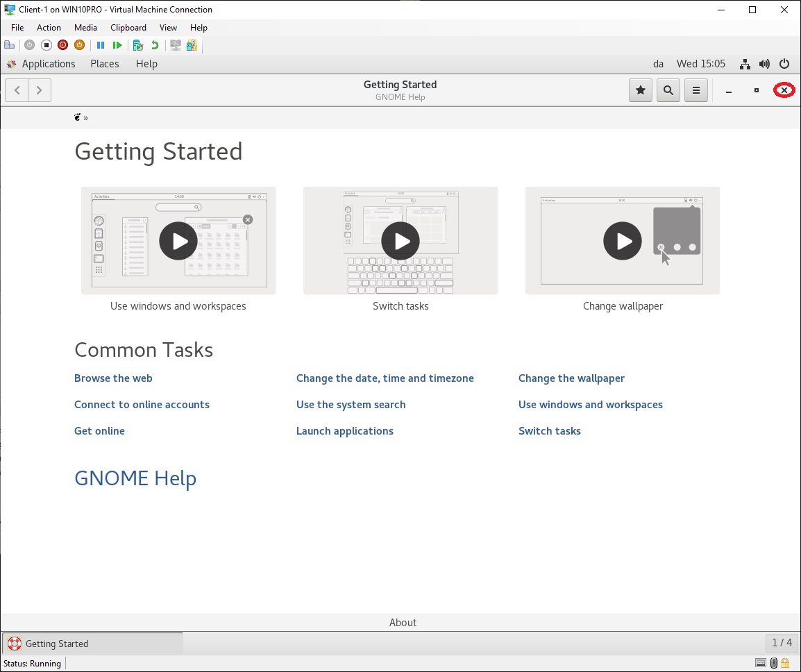Open 'Connect to online accounts' link
Viewport: 801px width, 672px height.
point(142,405)
